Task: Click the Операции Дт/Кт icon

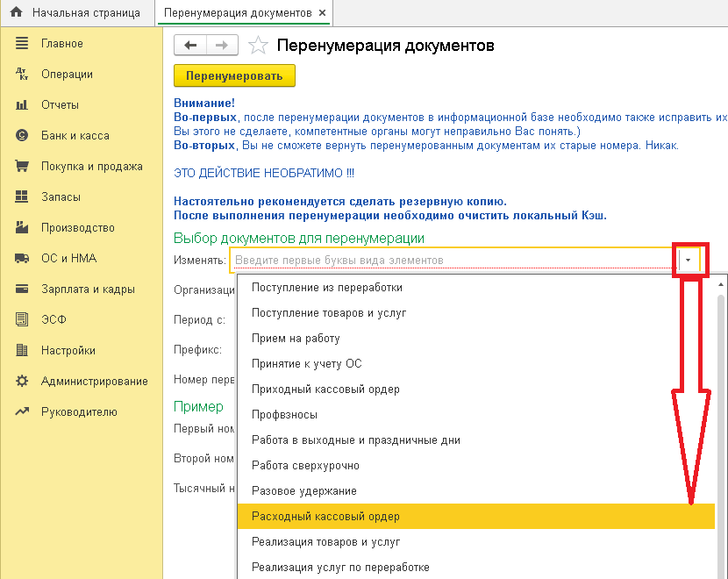Action: click(22, 75)
